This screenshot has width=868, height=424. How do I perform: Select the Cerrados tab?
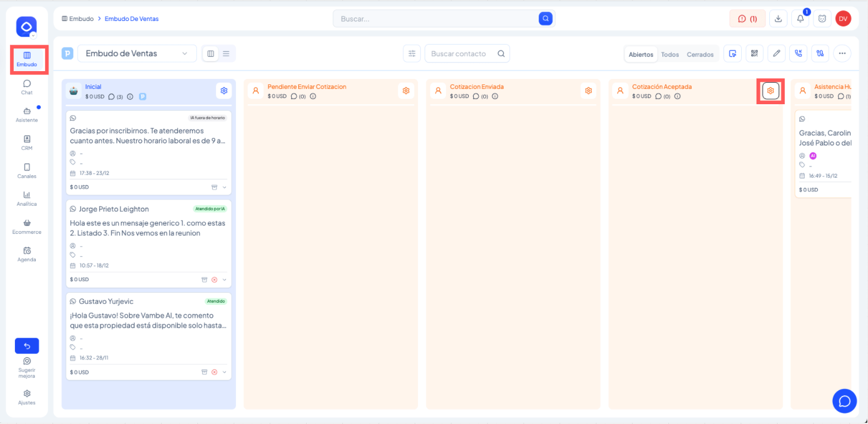(700, 55)
